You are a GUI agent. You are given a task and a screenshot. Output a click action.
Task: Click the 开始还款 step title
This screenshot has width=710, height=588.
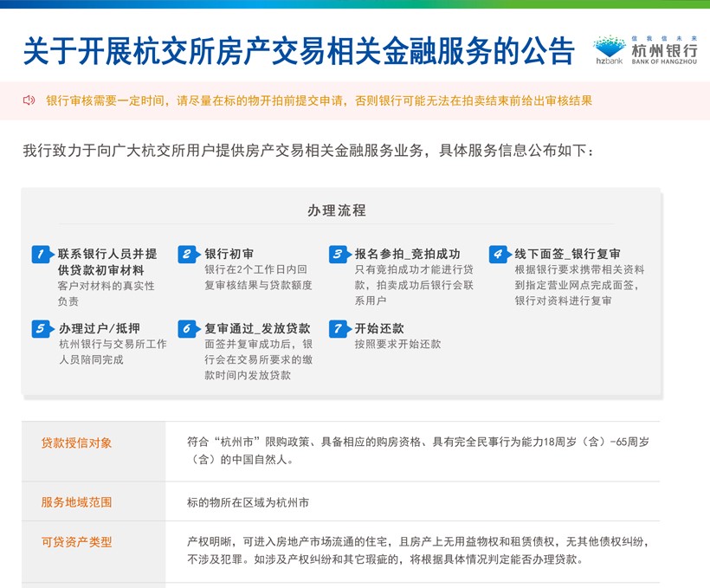tap(379, 329)
